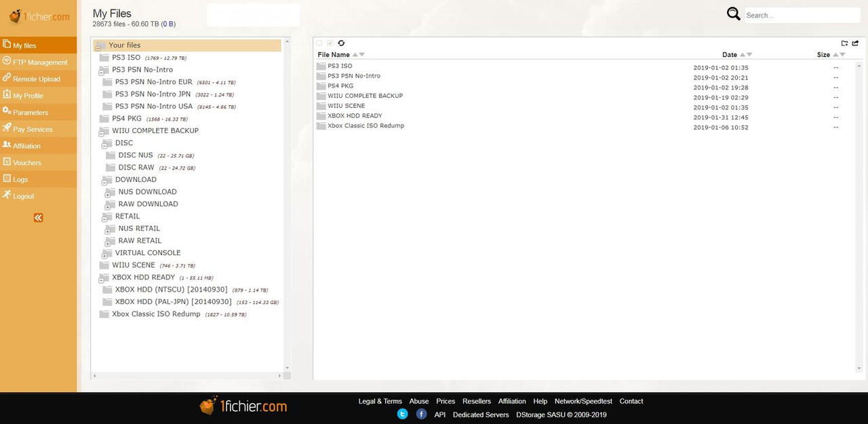Viewport: 868px width, 424px height.
Task: Open XBOX HDD READY row in file list
Action: pos(355,116)
